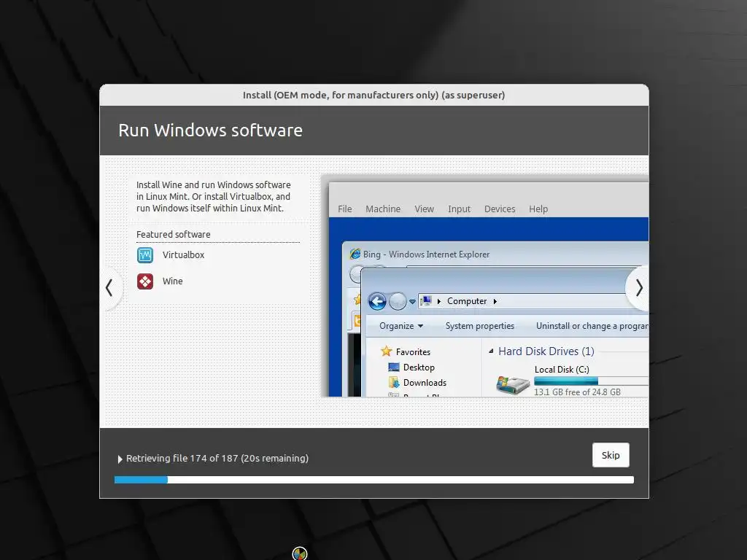The image size is (747, 560).
Task: Click the Run Windows software heading
Action: tap(210, 130)
